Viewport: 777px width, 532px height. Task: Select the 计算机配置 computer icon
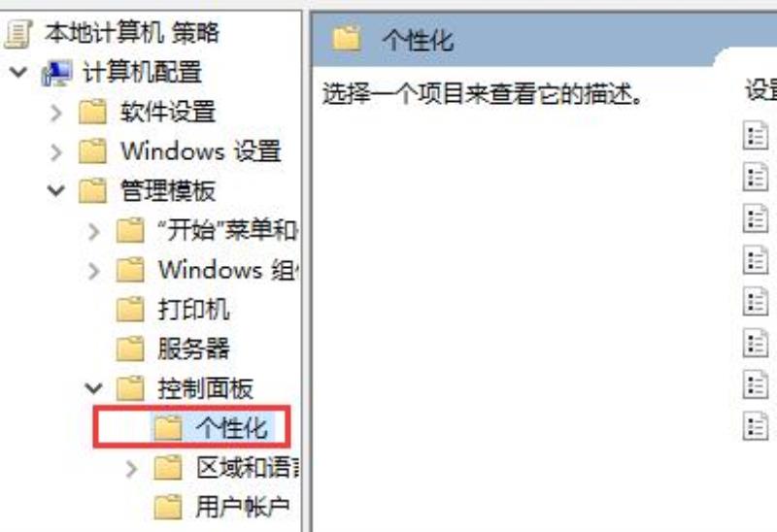tap(57, 74)
